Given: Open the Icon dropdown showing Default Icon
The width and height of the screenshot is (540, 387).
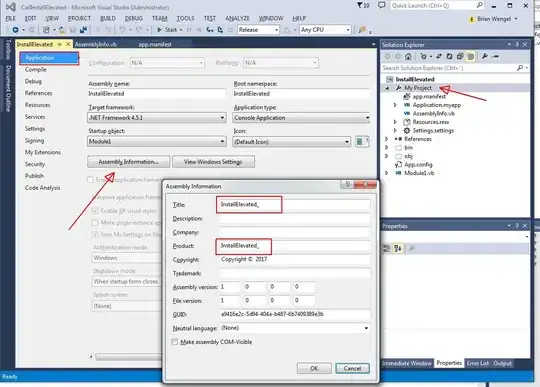Looking at the screenshot, I should click(291, 142).
